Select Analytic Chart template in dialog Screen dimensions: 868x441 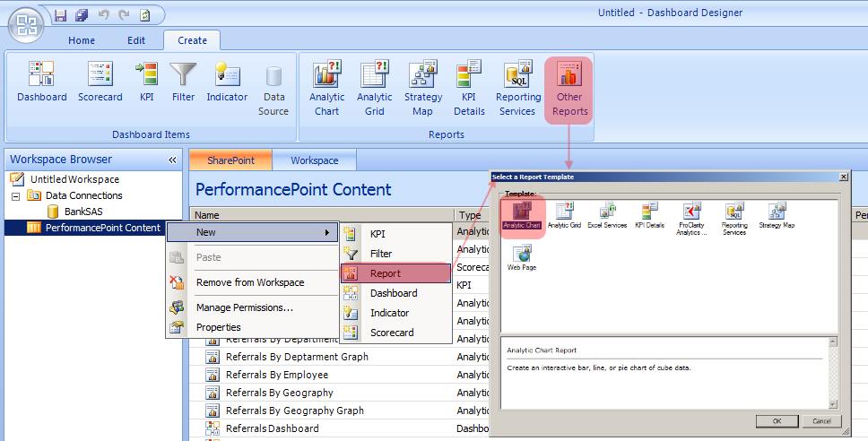[x=522, y=216]
